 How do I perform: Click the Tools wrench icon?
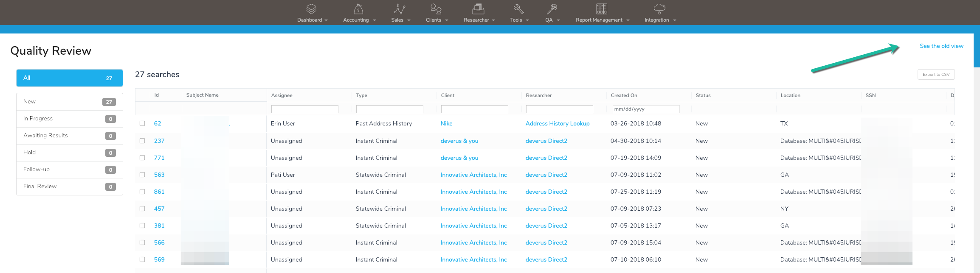(x=518, y=9)
